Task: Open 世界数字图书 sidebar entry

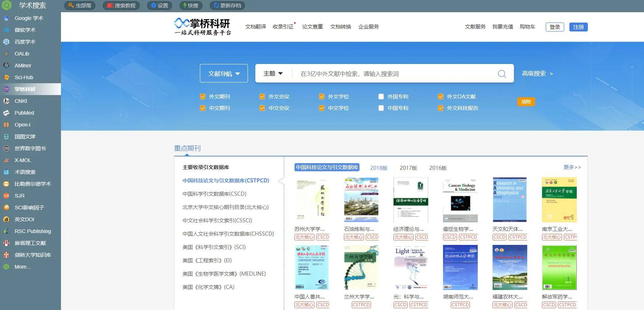Action: [30, 148]
